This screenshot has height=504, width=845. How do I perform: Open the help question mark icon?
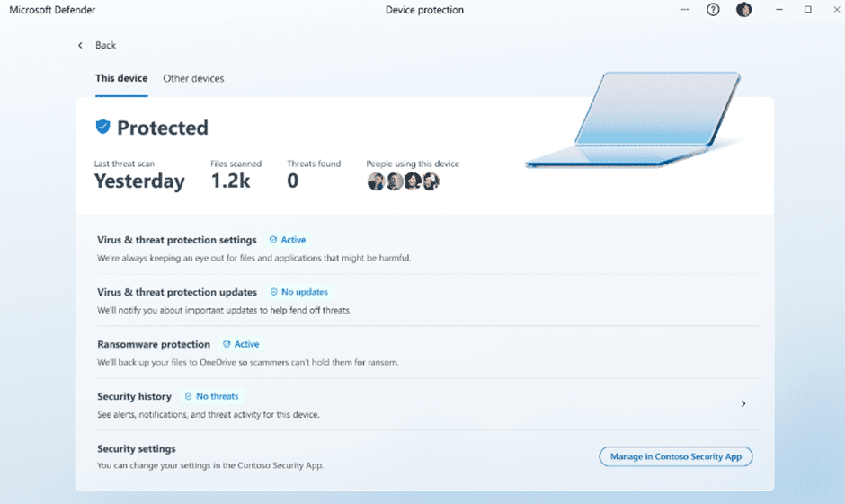(713, 10)
